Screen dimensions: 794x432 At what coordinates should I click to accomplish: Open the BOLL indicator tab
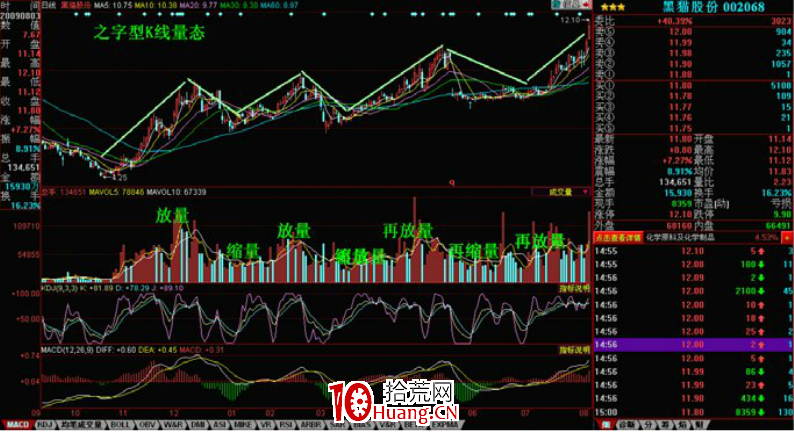tap(120, 424)
